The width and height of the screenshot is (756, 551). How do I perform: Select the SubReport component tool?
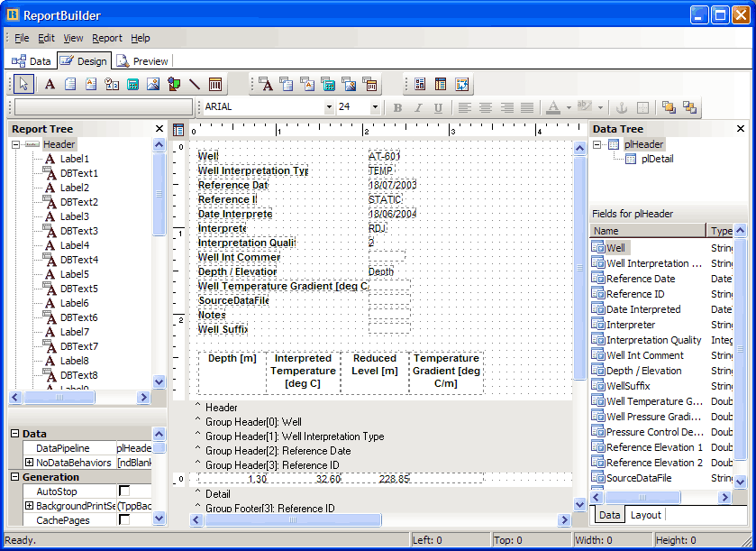[x=441, y=84]
